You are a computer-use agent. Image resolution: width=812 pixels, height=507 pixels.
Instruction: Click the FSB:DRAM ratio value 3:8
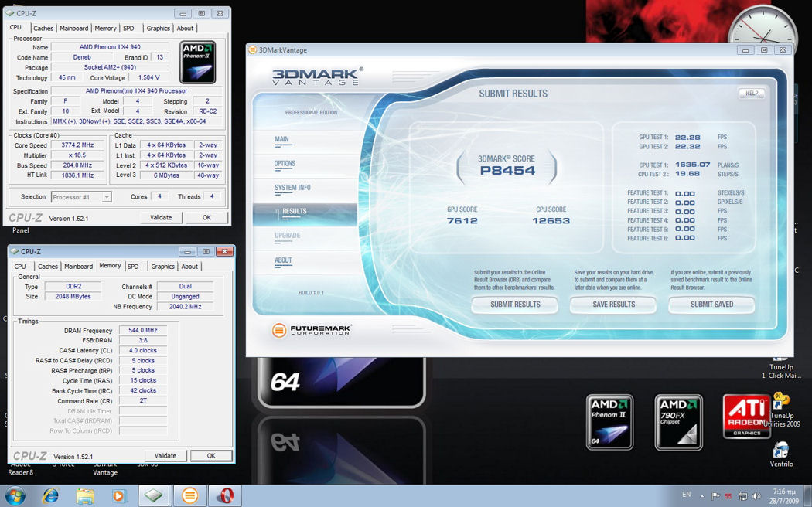click(143, 340)
